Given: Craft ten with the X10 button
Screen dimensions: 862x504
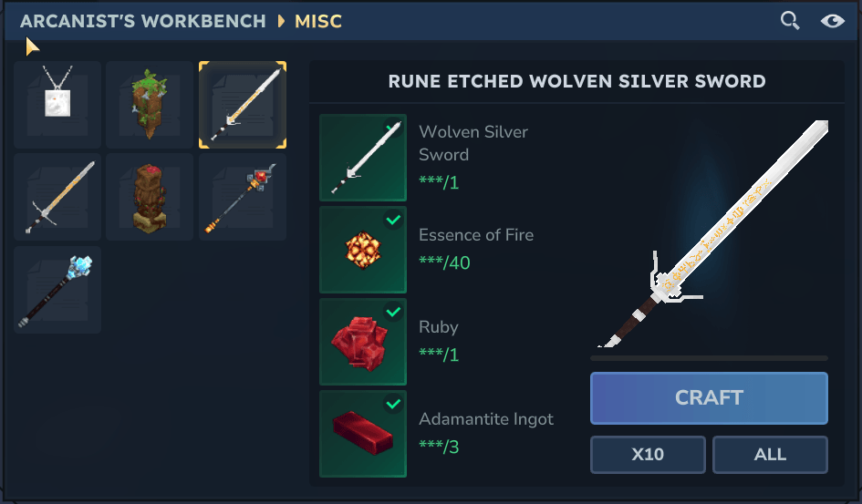Looking at the screenshot, I should point(648,455).
